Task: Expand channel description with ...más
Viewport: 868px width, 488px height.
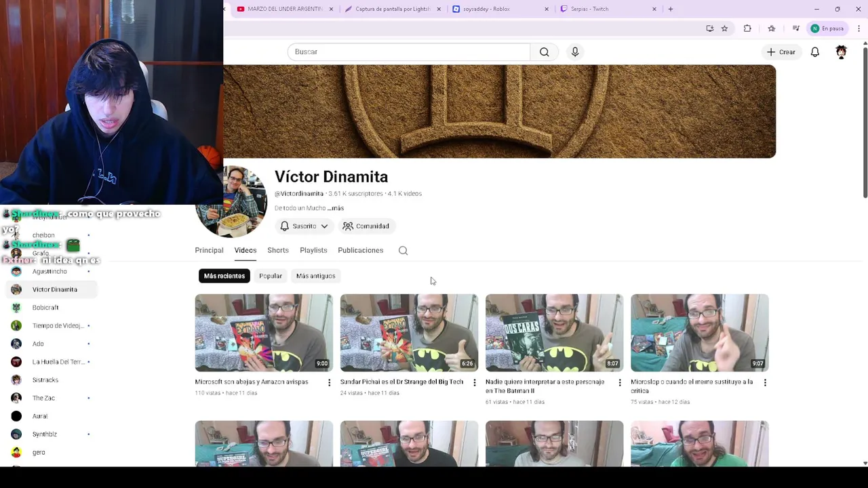Action: [x=336, y=208]
